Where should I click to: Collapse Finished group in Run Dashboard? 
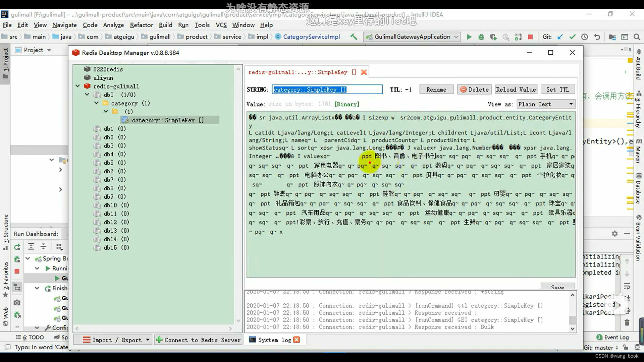(x=37, y=288)
